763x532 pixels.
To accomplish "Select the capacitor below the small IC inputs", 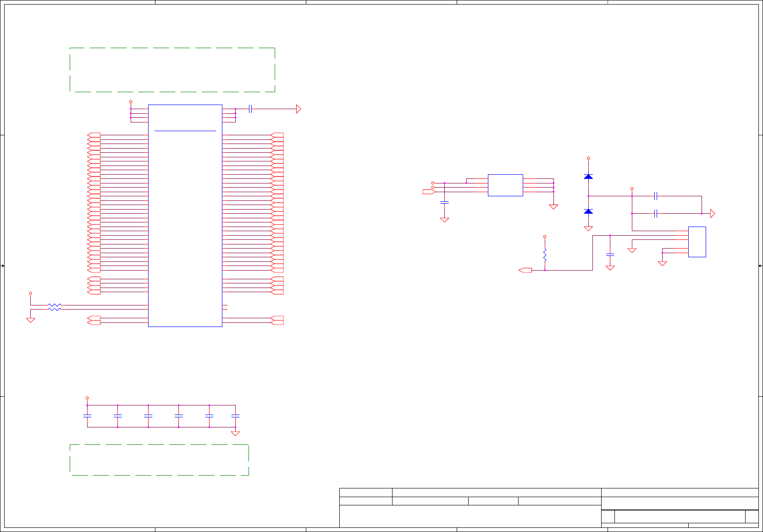I will coord(444,202).
